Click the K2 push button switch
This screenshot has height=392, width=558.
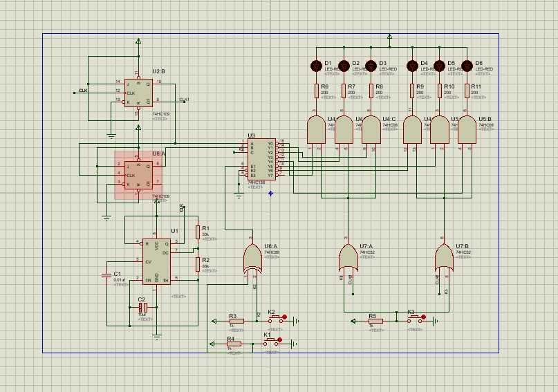pos(277,319)
